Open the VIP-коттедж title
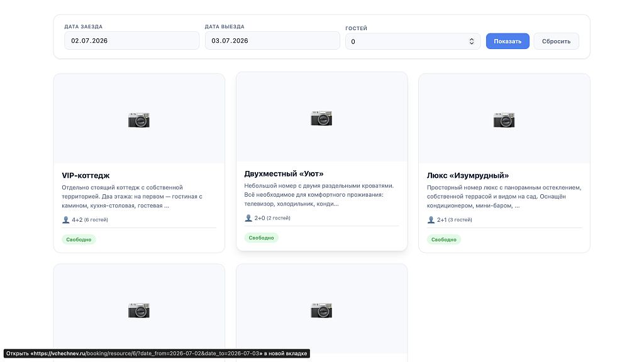Image resolution: width=644 pixels, height=362 pixels. (86, 175)
